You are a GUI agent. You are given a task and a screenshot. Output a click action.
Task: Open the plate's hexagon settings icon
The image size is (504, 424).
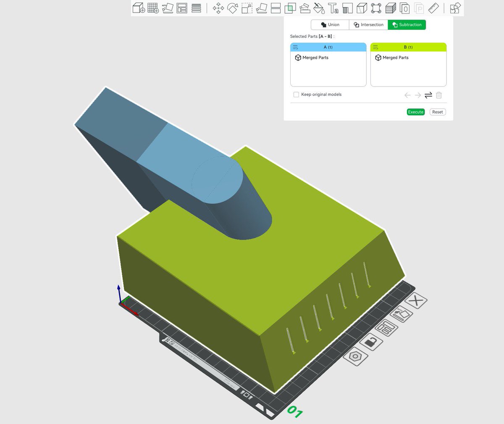[x=356, y=357]
